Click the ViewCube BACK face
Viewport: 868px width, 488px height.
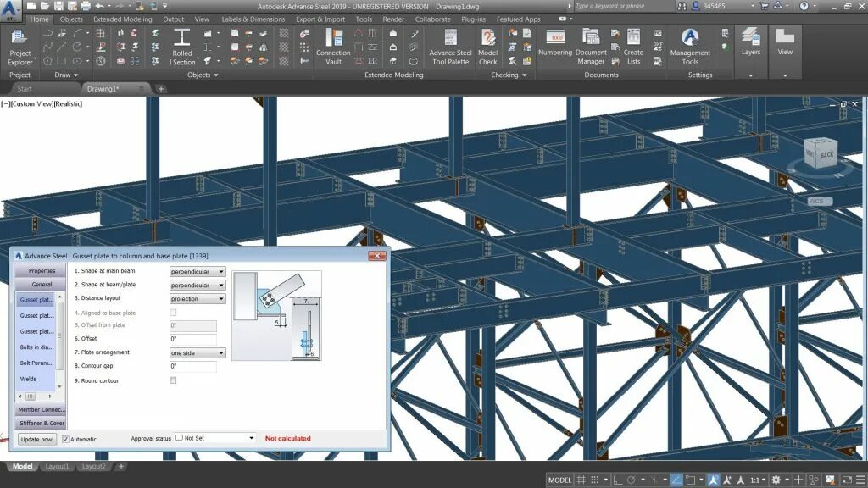826,154
